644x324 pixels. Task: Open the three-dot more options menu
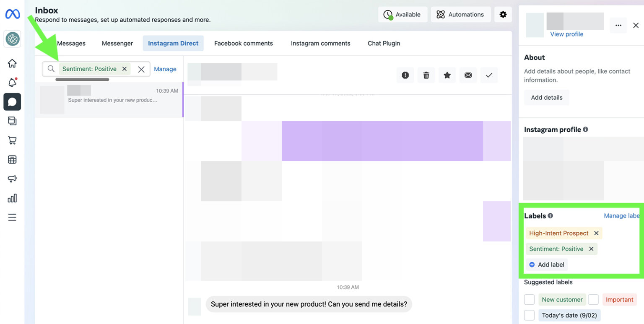coord(618,26)
